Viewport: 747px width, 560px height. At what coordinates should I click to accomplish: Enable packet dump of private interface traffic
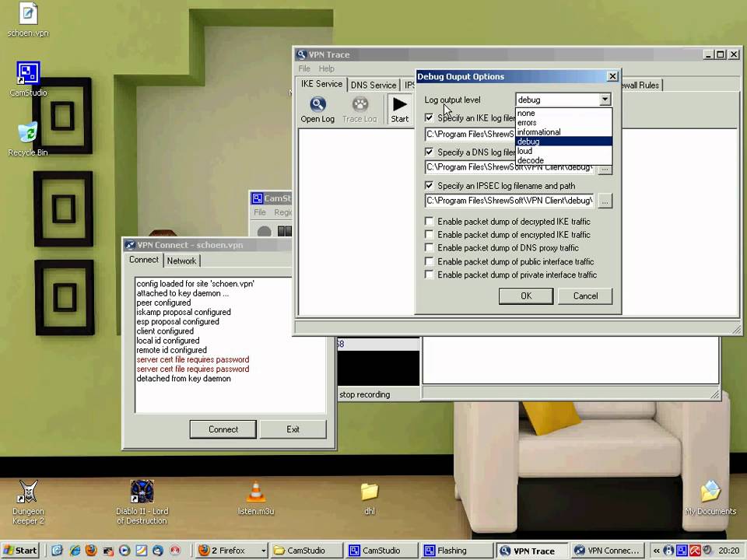point(430,275)
